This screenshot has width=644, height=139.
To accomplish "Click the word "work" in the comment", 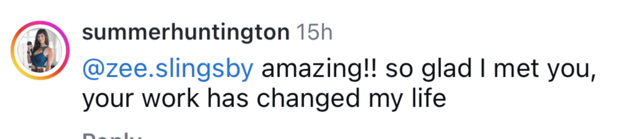I will pos(170,98).
